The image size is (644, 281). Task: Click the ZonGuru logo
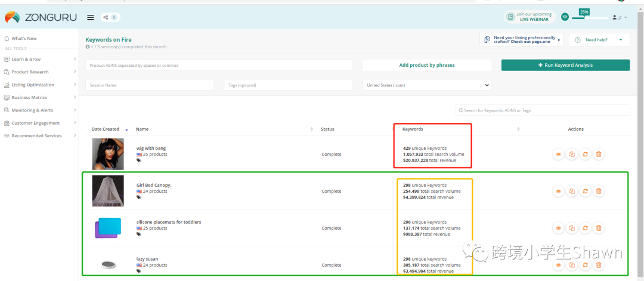coord(41,17)
